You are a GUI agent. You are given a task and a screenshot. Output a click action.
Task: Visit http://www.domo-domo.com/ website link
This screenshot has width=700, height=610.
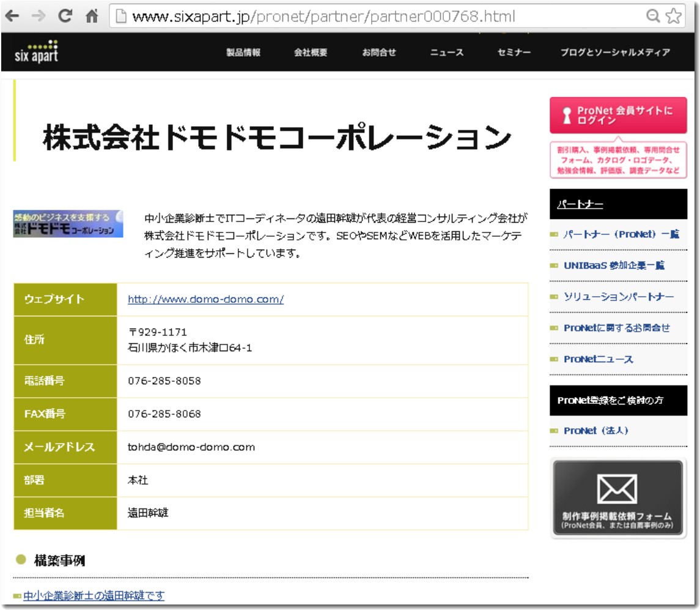point(206,299)
